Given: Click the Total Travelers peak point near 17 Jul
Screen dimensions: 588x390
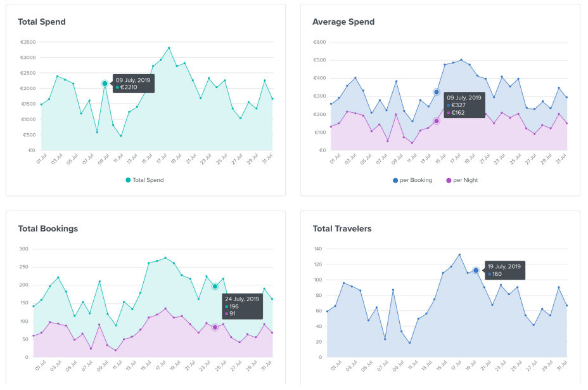Looking at the screenshot, I should [460, 254].
